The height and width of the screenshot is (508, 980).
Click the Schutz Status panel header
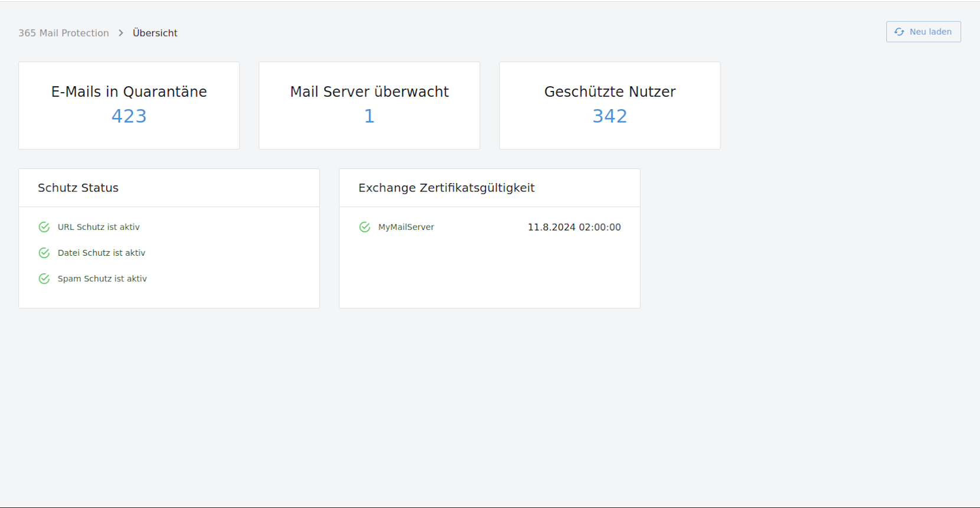tap(78, 188)
